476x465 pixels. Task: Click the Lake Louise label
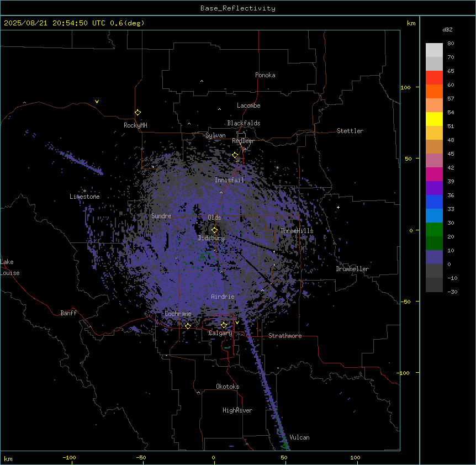click(9, 267)
